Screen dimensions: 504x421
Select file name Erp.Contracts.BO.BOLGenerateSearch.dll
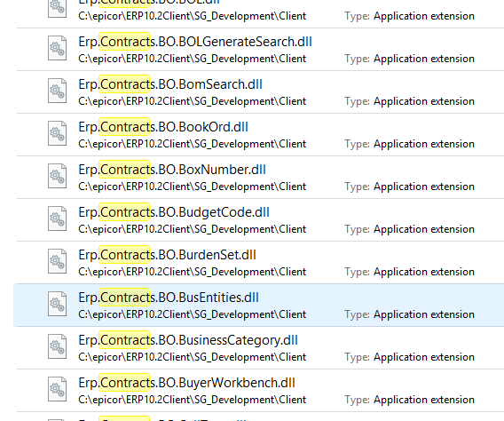[195, 42]
